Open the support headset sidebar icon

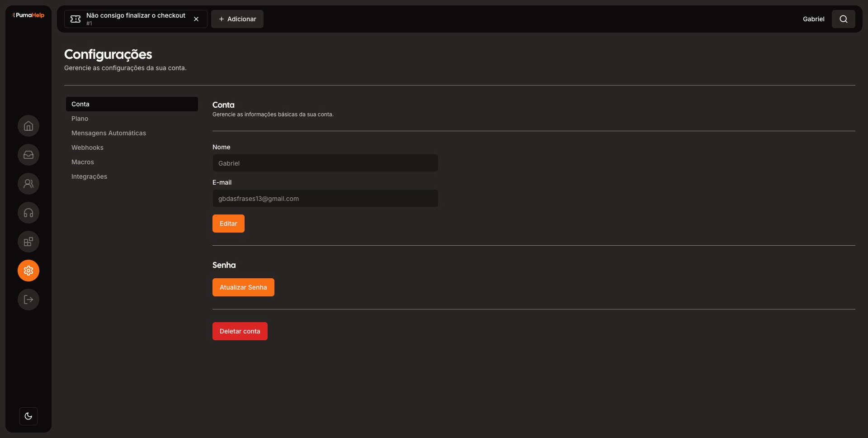coord(28,213)
